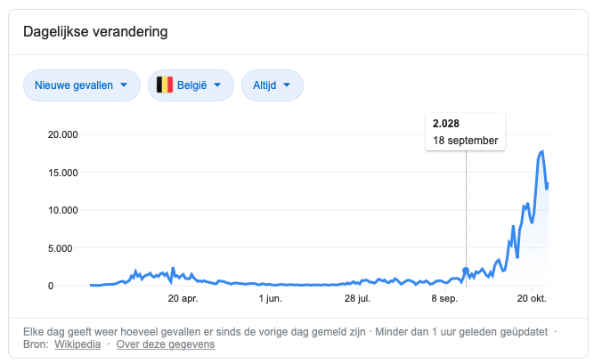Open the Wikipedia source link
This screenshot has height=364, width=594.
point(77,344)
